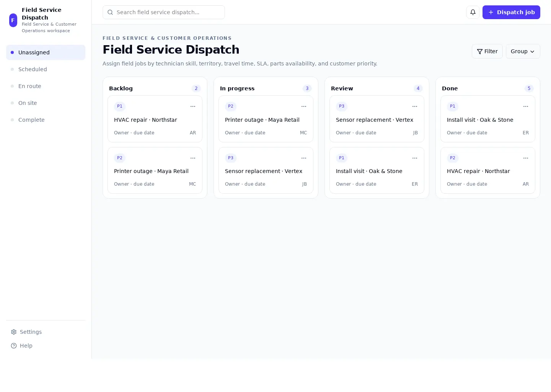Image resolution: width=551 pixels, height=392 pixels.
Task: Click the Backlog count badge showing 2
Action: [x=196, y=88]
